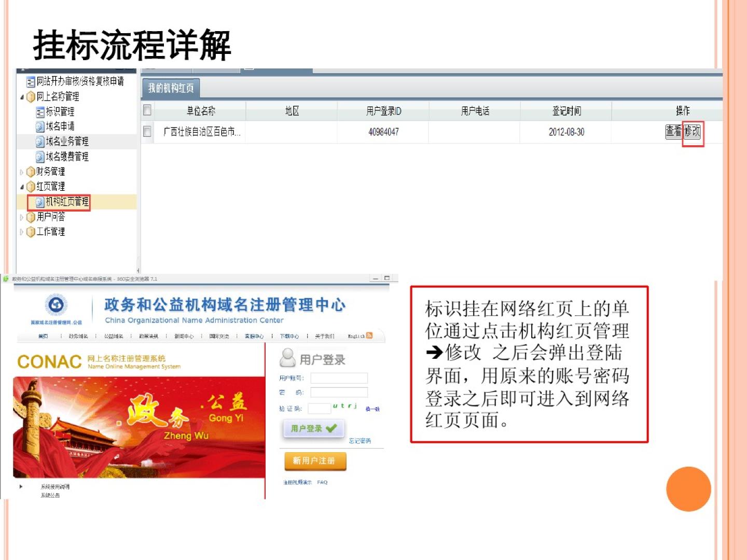Click the 修改 link in the row
The width and height of the screenshot is (747, 560).
[692, 132]
